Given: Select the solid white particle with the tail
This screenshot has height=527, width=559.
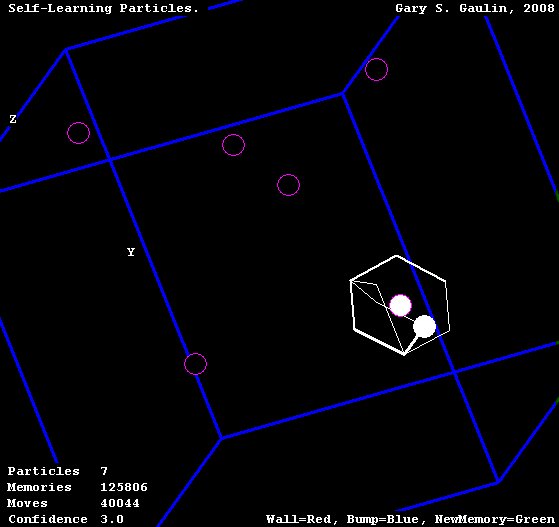Looking at the screenshot, I should [424, 327].
